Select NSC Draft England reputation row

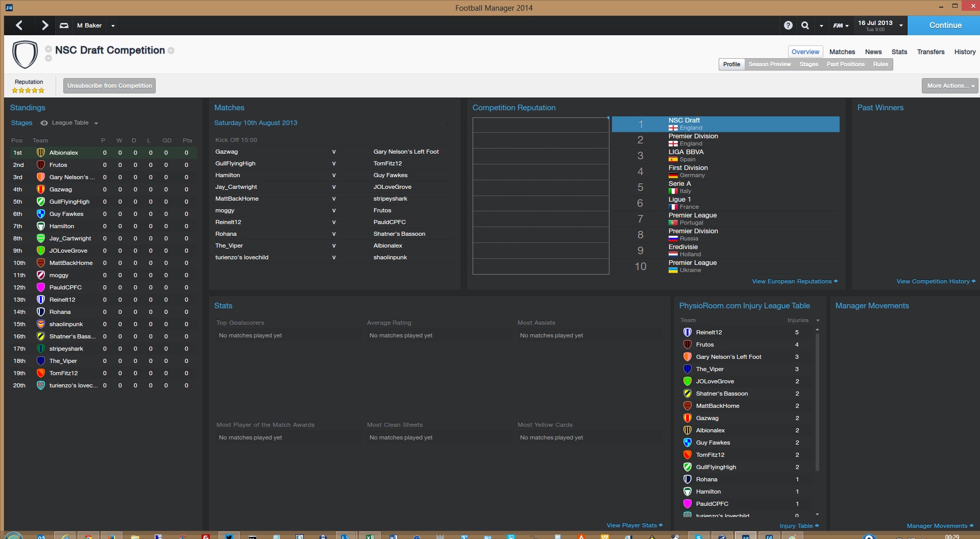(725, 124)
